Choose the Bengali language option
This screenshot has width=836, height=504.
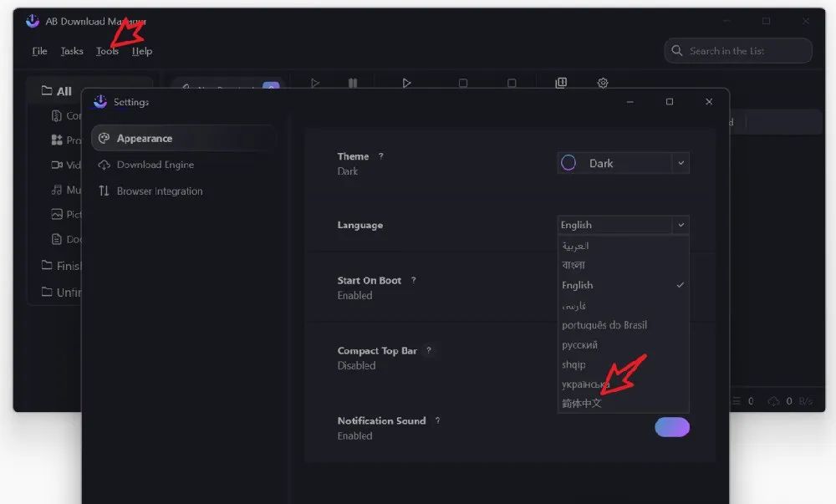pyautogui.click(x=624, y=265)
